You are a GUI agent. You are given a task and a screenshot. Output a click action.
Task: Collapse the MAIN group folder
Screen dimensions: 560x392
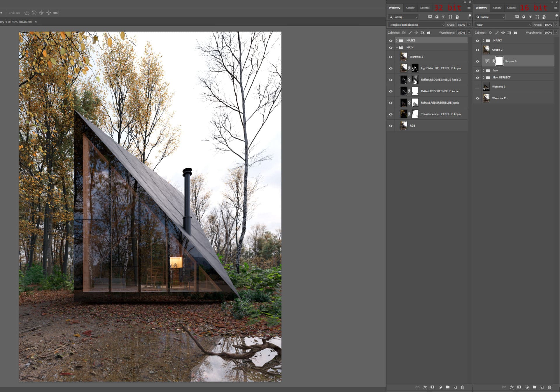click(x=397, y=48)
